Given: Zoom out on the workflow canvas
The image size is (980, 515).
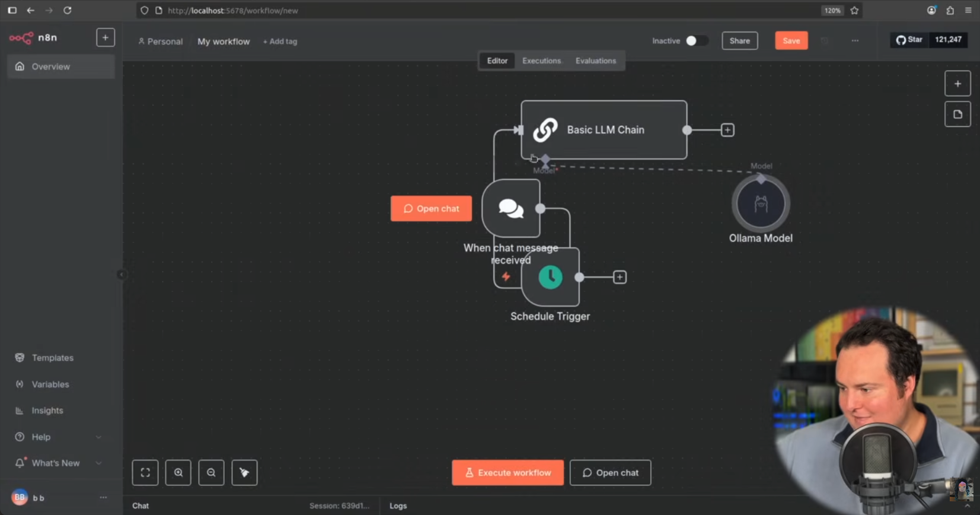Looking at the screenshot, I should 211,473.
